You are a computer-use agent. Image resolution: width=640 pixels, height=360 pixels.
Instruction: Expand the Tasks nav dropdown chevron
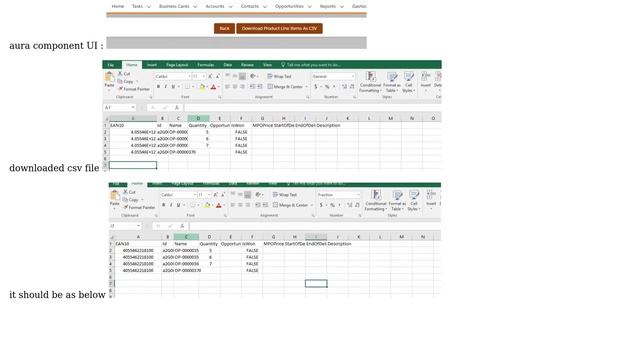pos(149,7)
